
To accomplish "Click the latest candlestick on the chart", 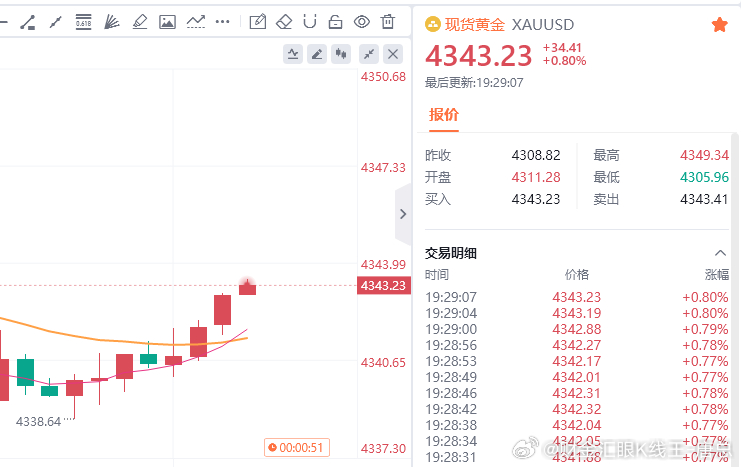I will [x=247, y=287].
